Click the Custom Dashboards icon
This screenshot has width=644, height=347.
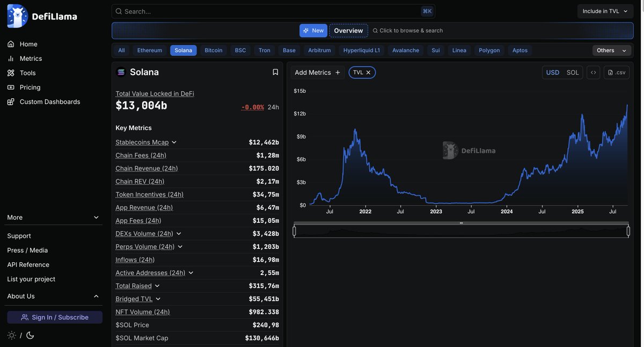coord(11,102)
